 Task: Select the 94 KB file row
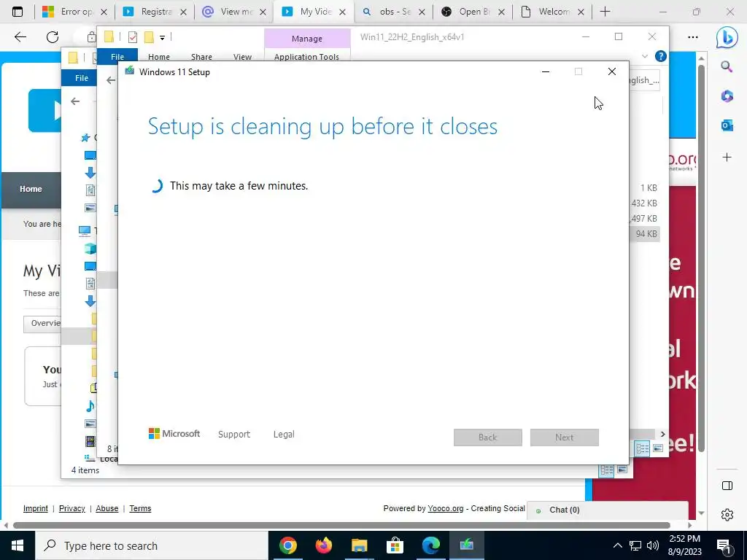pos(645,234)
